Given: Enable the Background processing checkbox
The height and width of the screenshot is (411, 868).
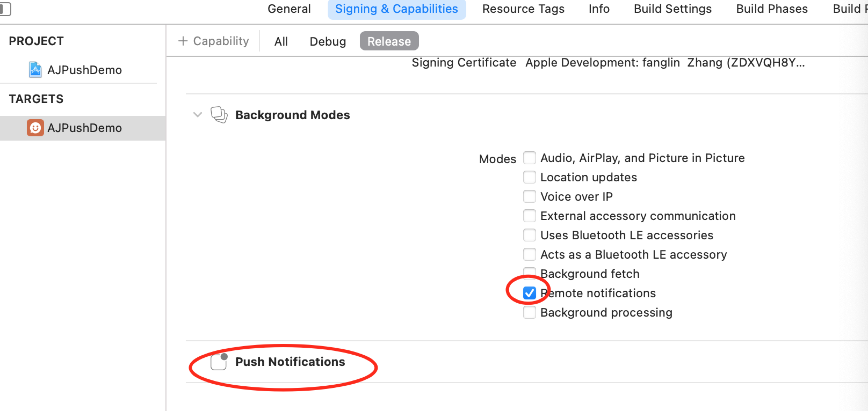Looking at the screenshot, I should (529, 312).
